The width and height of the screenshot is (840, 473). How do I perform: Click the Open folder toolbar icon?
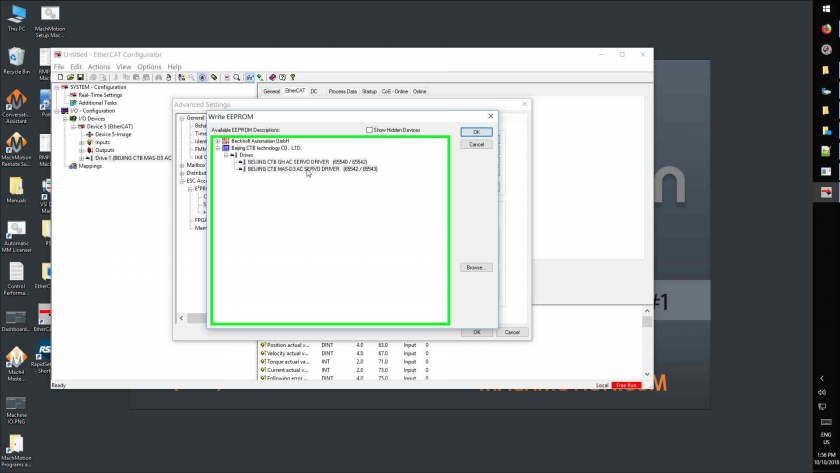point(69,77)
